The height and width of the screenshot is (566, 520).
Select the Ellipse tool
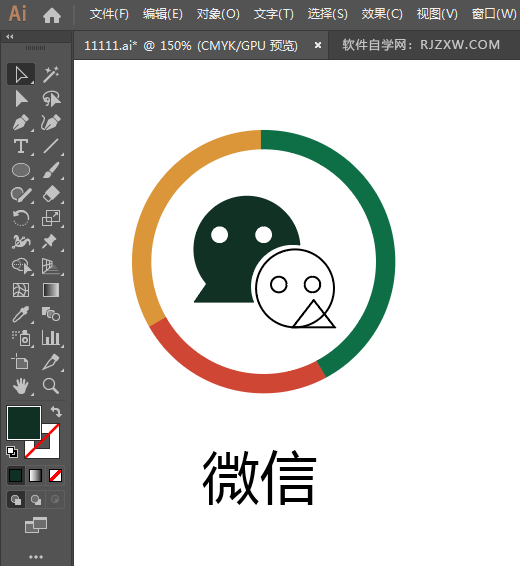(21, 170)
